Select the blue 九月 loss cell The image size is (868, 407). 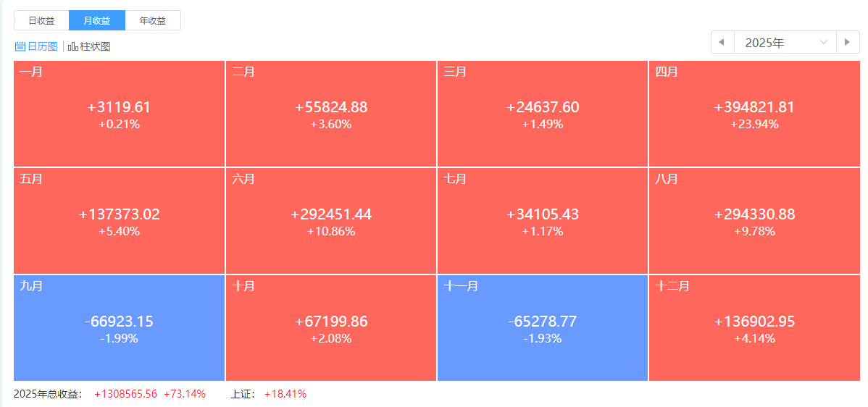point(120,328)
